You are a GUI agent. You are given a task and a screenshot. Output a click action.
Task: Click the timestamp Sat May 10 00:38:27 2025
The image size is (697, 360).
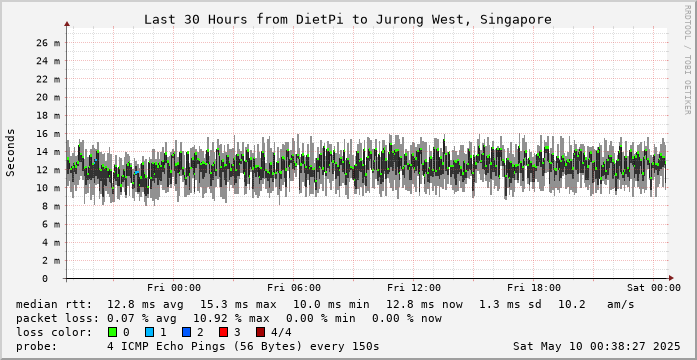597,346
